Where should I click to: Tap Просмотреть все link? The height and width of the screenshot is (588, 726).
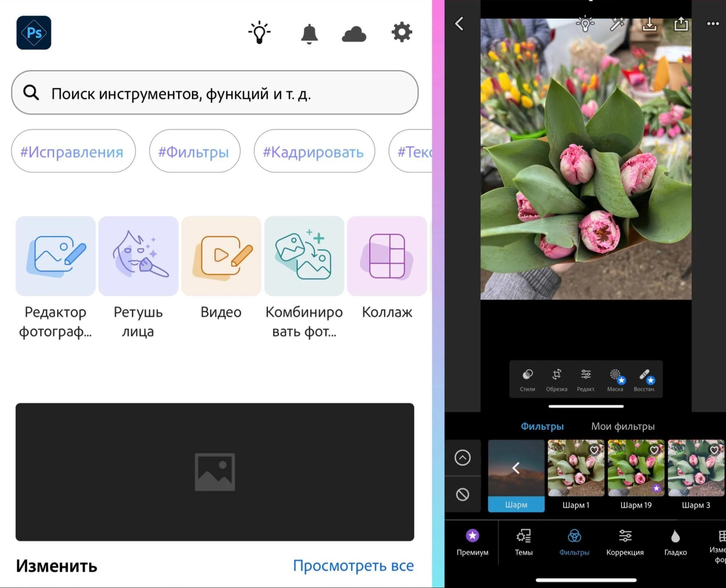[353, 565]
